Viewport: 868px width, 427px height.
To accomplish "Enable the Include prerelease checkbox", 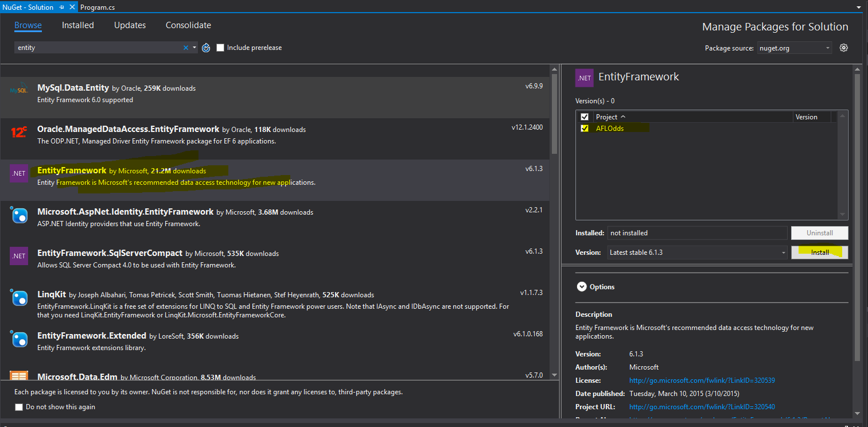I will pyautogui.click(x=220, y=48).
